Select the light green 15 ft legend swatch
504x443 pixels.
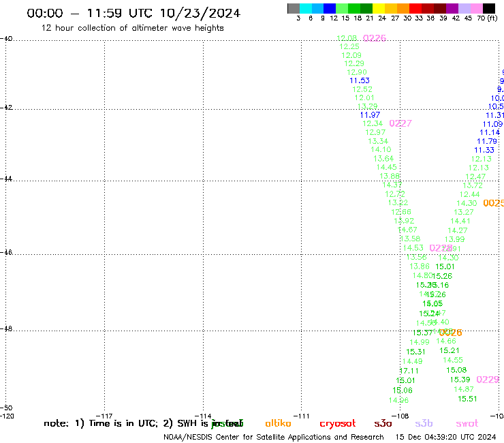tap(342, 8)
